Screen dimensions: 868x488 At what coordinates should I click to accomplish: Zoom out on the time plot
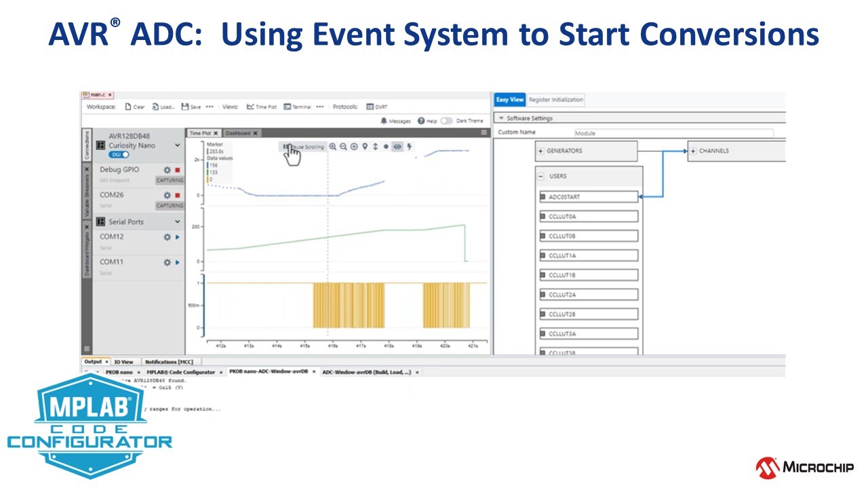[343, 146]
